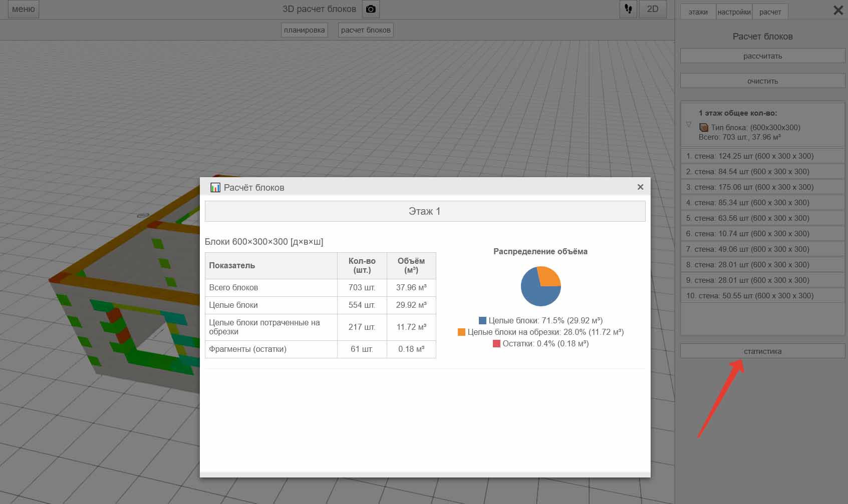Switch to first-person walk mode icon
This screenshot has height=504, width=848.
pyautogui.click(x=628, y=10)
